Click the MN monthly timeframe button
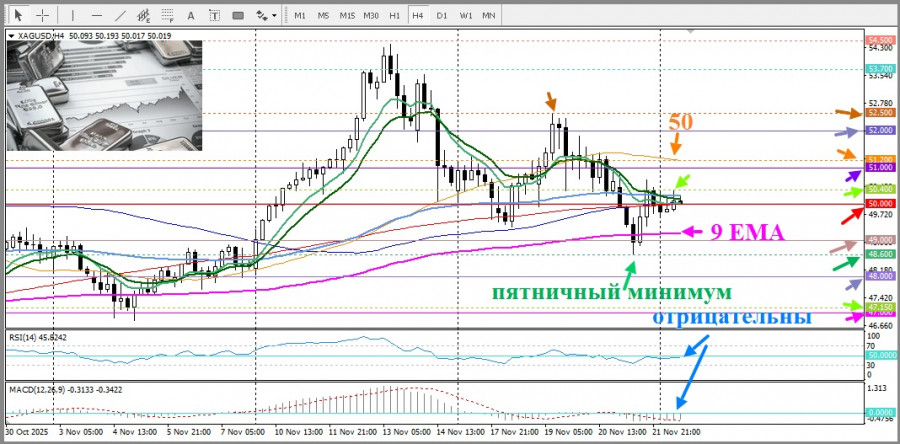 489,15
